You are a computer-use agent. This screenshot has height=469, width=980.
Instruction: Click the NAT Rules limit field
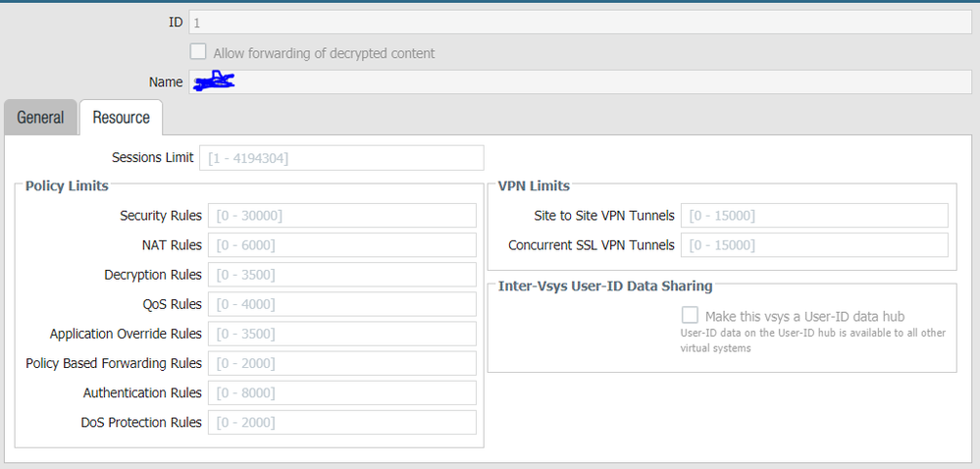pyautogui.click(x=341, y=245)
